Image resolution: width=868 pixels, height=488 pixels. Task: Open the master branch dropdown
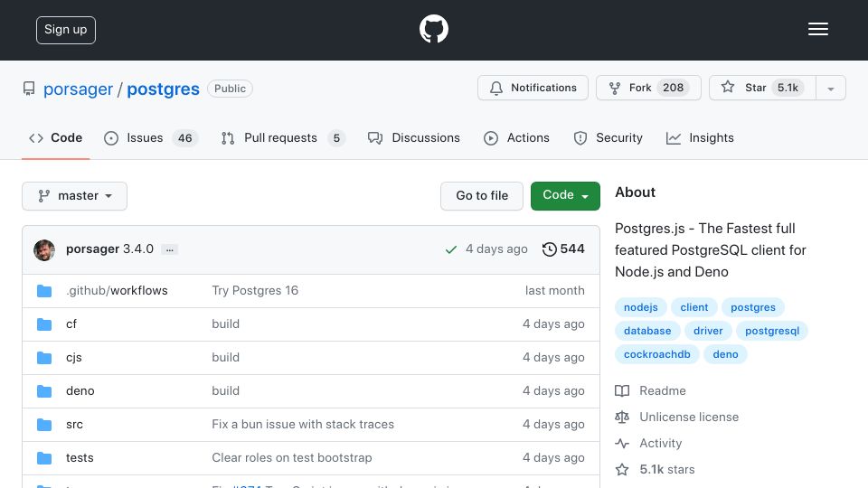pos(75,196)
